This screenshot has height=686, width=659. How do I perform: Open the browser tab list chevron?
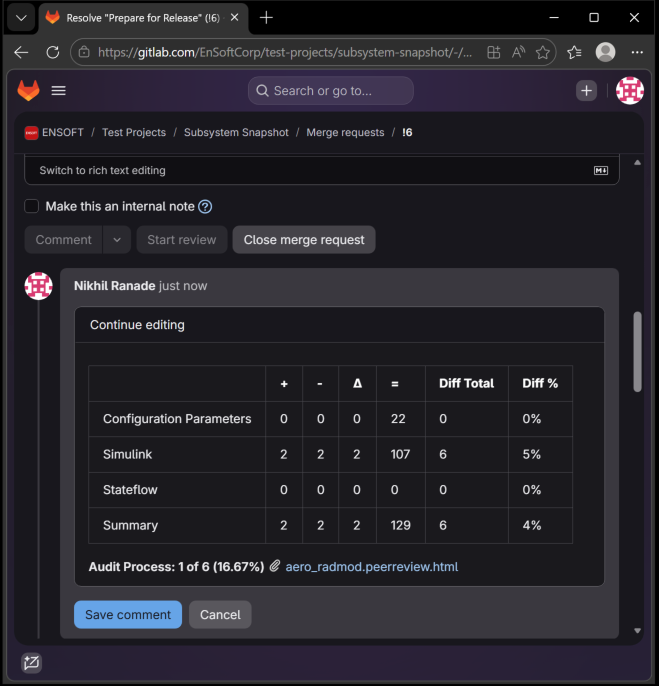21,18
